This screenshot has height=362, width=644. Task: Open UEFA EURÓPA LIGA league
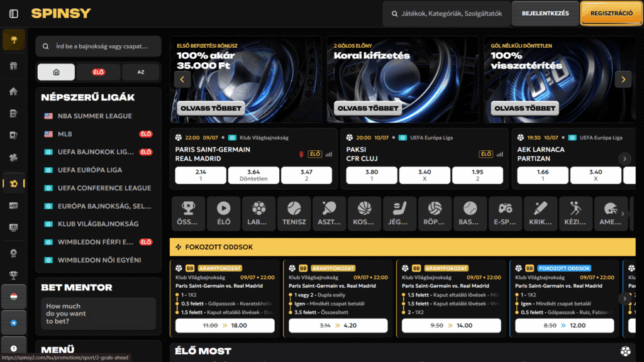(99, 170)
